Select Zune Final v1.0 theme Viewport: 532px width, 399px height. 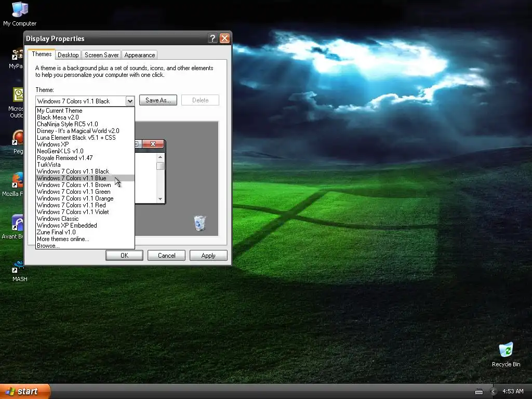coord(85,232)
